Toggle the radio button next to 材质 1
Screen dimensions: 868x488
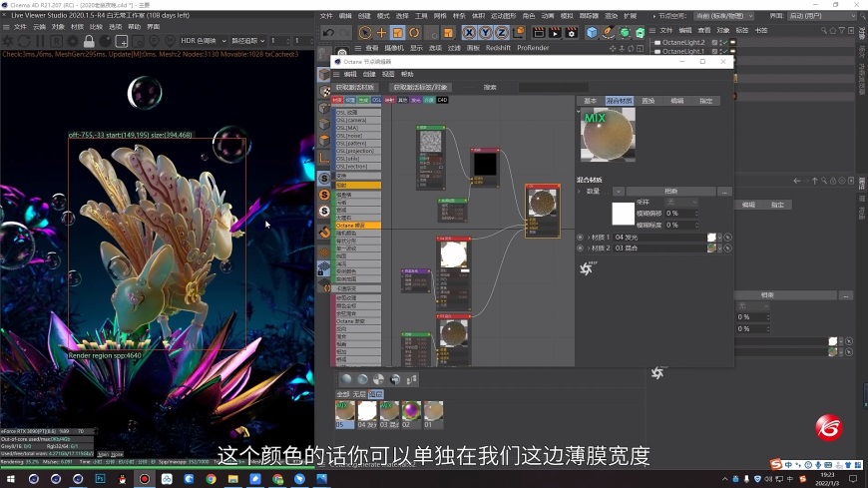pyautogui.click(x=580, y=237)
